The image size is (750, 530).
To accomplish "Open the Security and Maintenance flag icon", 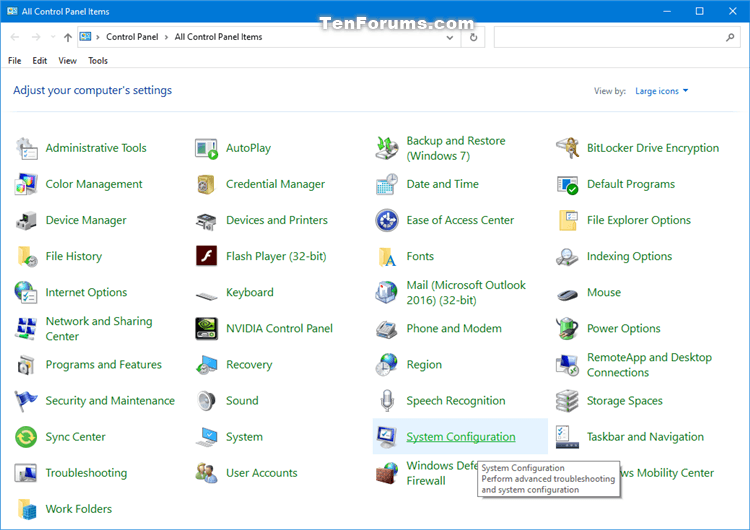I will click(x=26, y=401).
